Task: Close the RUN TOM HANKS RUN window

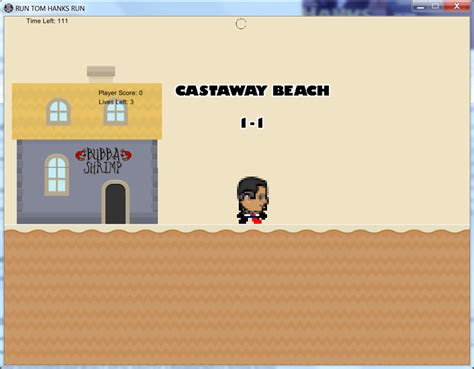Action: coord(457,6)
